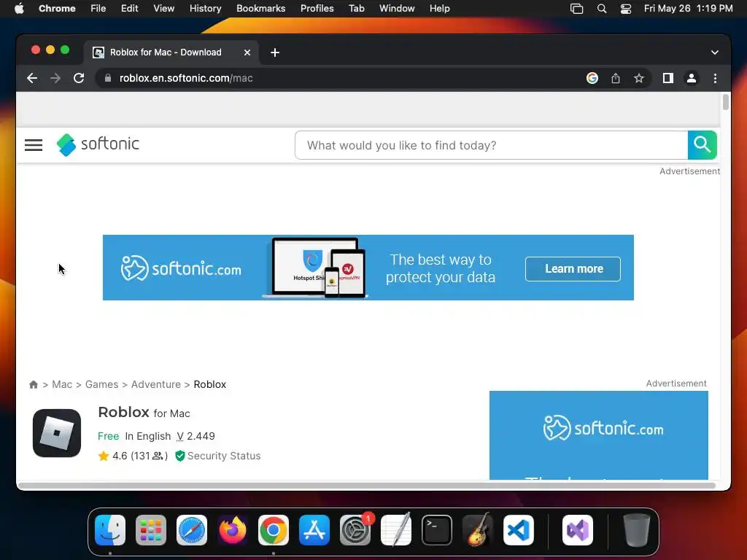The height and width of the screenshot is (560, 747).
Task: Open Spotlight search in menu bar
Action: [x=602, y=9]
